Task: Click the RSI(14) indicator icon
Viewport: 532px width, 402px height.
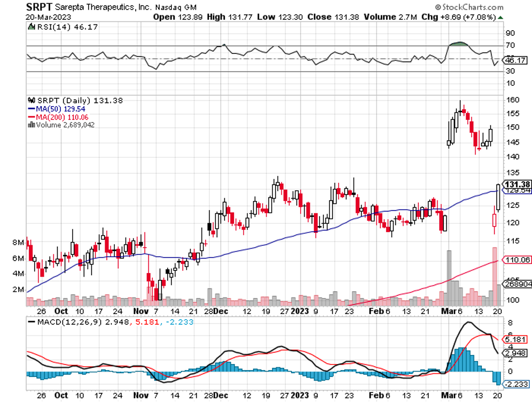Action: pos(31,27)
